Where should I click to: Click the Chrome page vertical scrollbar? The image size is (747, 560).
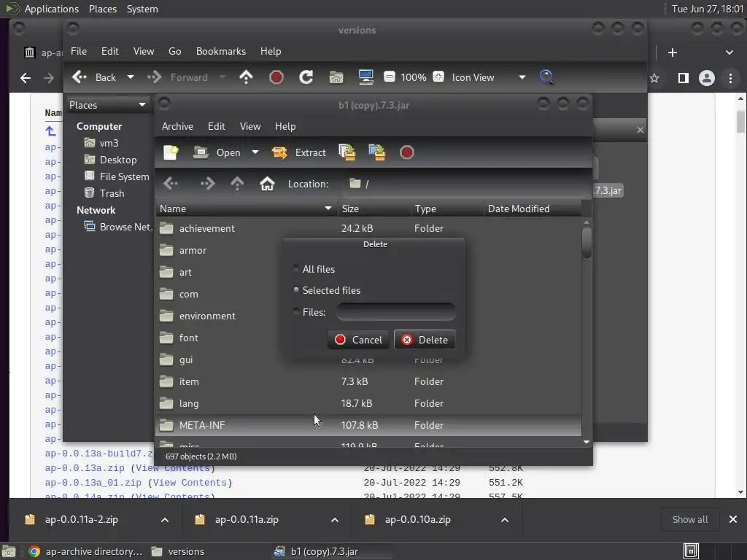pos(740,122)
